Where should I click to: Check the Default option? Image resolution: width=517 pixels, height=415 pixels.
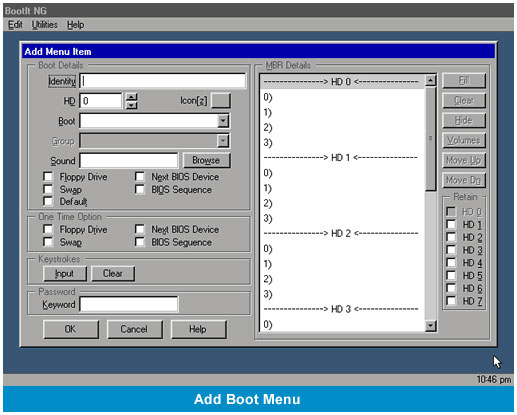click(48, 201)
